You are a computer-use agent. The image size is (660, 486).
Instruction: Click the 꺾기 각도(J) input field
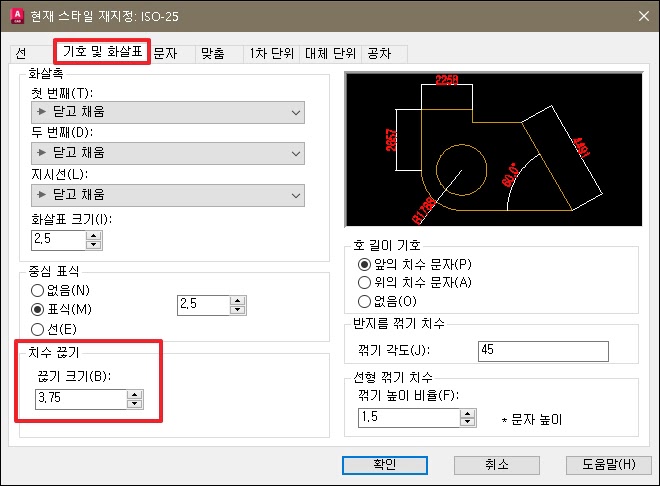click(543, 351)
